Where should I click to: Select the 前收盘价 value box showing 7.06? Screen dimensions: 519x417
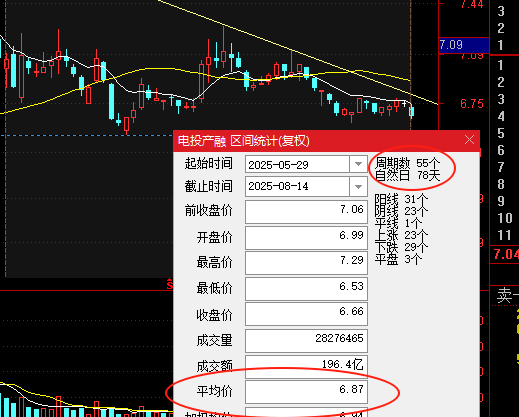pos(306,212)
